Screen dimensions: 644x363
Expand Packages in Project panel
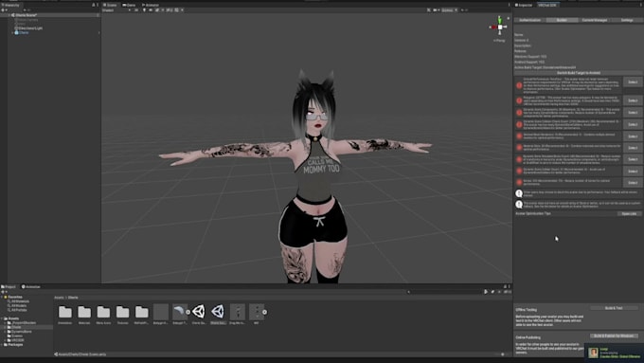coord(2,344)
